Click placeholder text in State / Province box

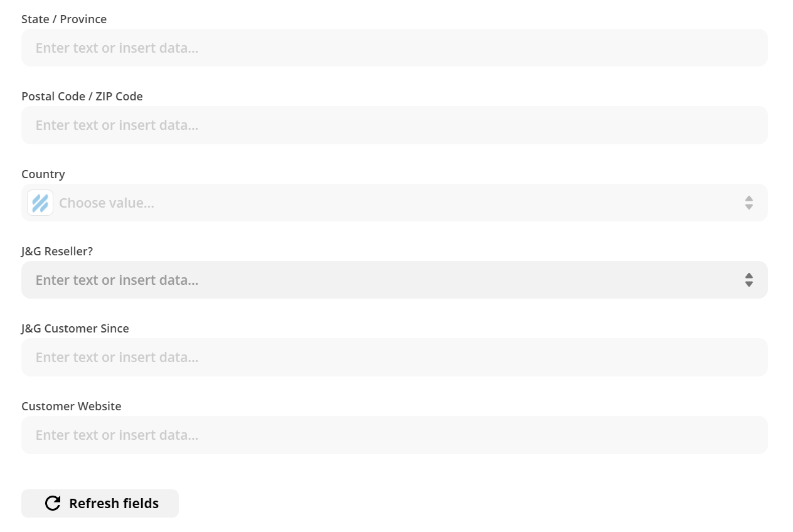pyautogui.click(x=117, y=48)
